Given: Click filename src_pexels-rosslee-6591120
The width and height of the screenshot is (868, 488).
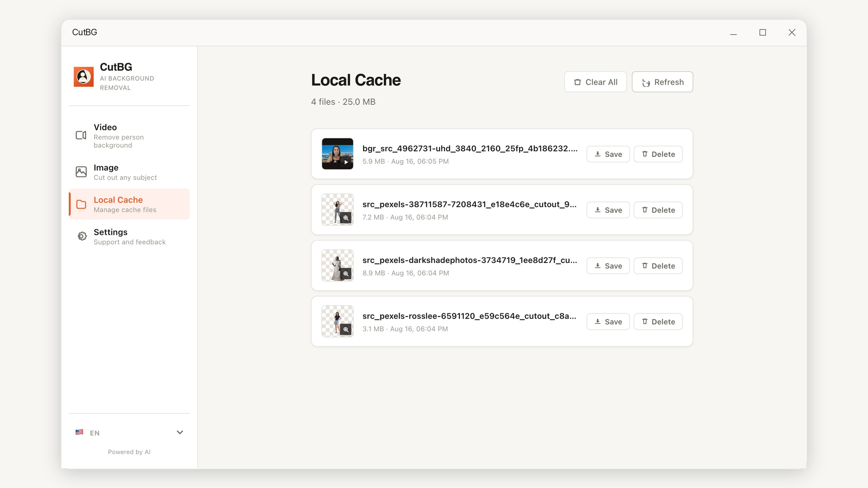Looking at the screenshot, I should (469, 316).
